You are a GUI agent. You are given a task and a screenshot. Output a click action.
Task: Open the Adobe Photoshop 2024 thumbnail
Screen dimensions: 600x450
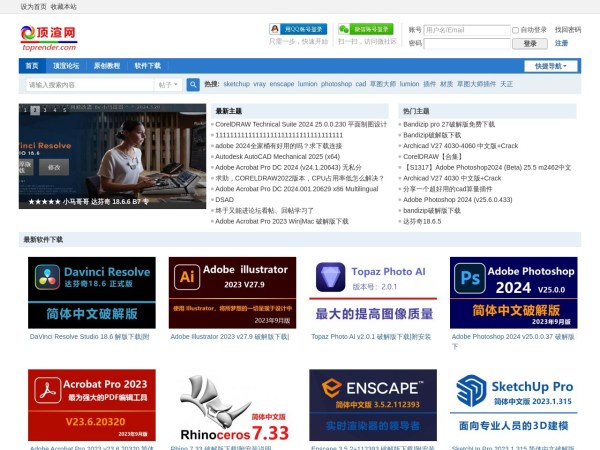click(514, 293)
